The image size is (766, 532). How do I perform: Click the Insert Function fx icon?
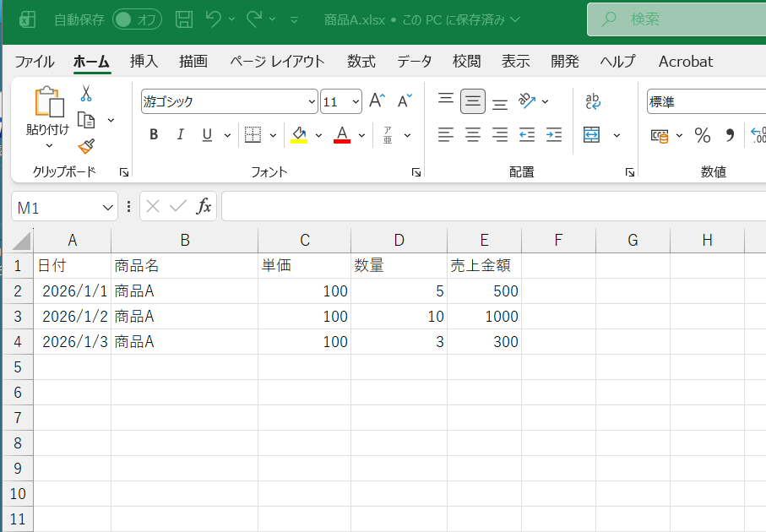tap(204, 206)
